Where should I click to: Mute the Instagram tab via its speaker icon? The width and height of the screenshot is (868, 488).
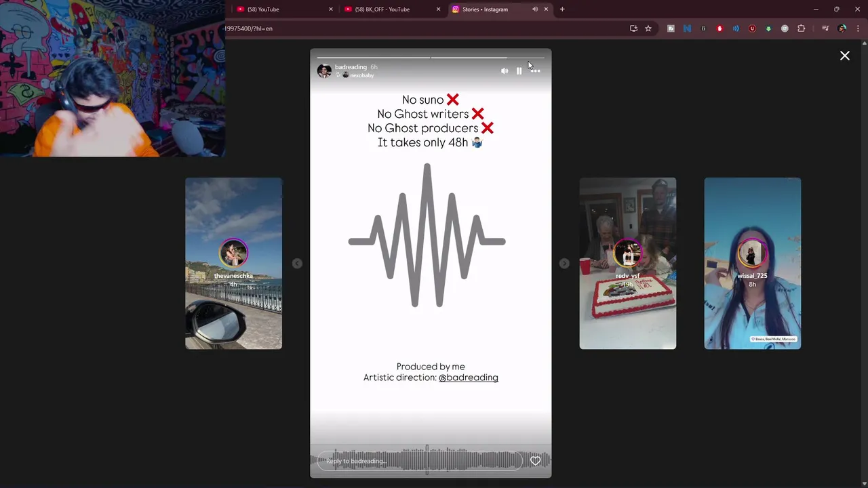(x=535, y=9)
